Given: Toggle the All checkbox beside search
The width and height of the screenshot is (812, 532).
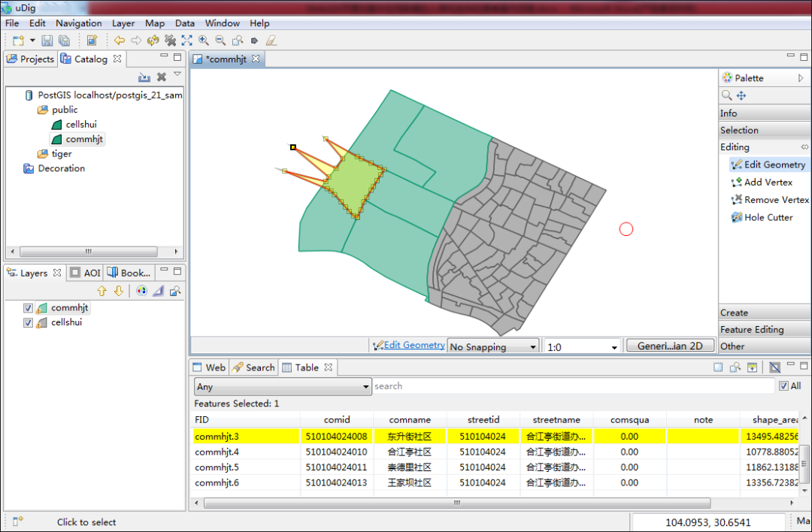Looking at the screenshot, I should [783, 385].
